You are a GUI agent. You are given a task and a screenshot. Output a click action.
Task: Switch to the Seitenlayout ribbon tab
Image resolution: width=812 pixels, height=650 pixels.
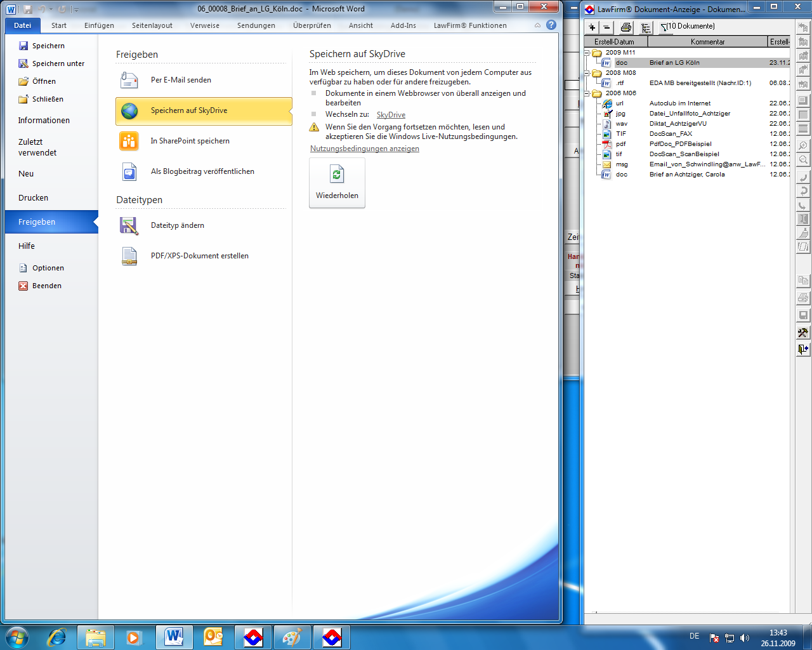point(152,25)
